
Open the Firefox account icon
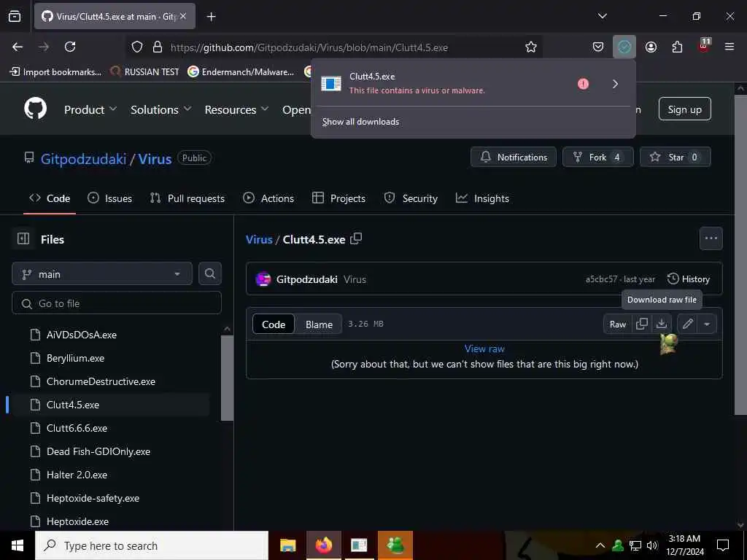pos(651,47)
